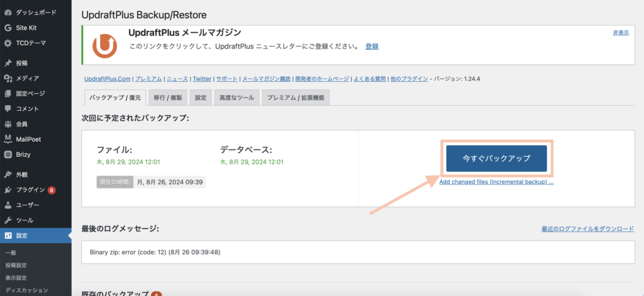The width and height of the screenshot is (644, 296).
Task: Open メールマガジン購読 link
Action: click(266, 79)
